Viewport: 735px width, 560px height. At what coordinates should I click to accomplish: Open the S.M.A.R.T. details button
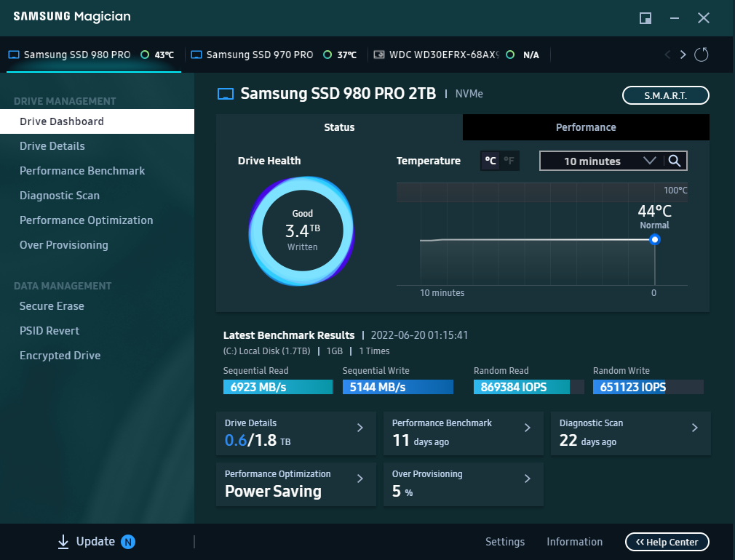665,95
